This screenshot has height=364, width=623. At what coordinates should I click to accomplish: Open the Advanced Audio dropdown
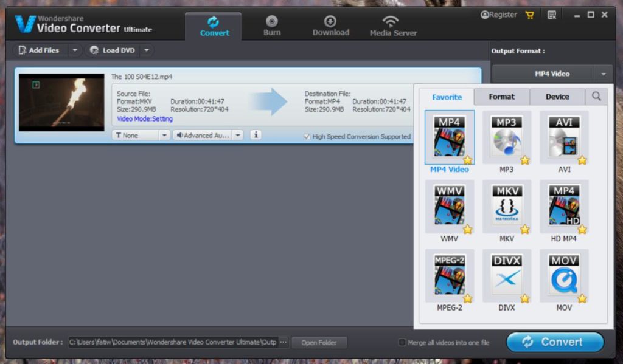tap(238, 134)
